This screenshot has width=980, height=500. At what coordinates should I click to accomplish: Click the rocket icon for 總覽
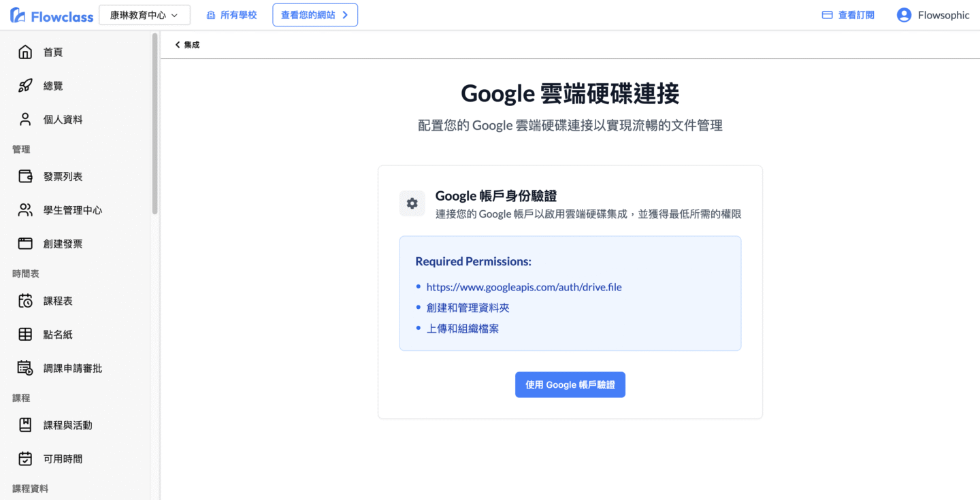(x=25, y=86)
